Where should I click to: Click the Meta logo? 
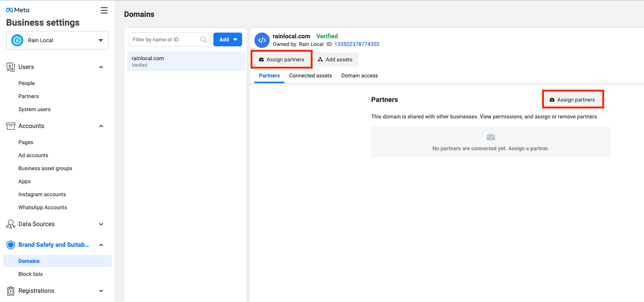[18, 10]
